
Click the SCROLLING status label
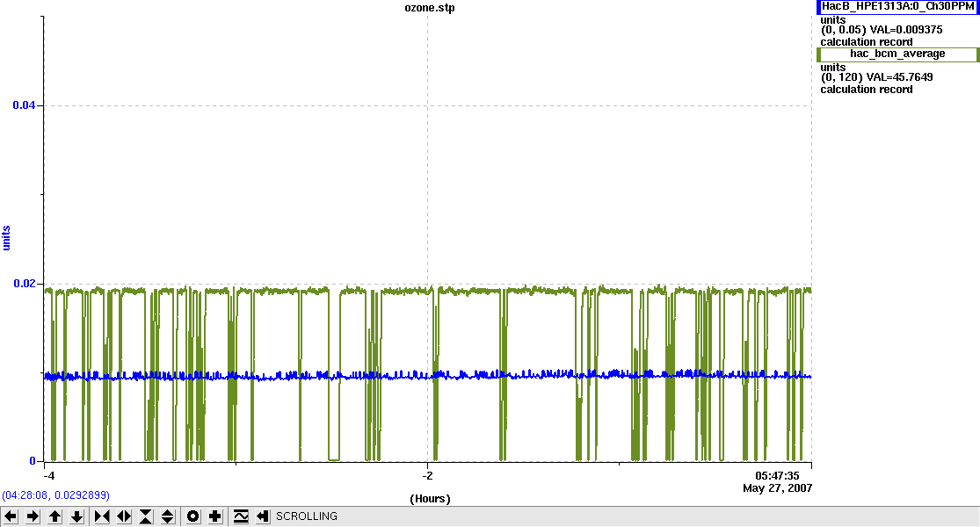point(307,516)
